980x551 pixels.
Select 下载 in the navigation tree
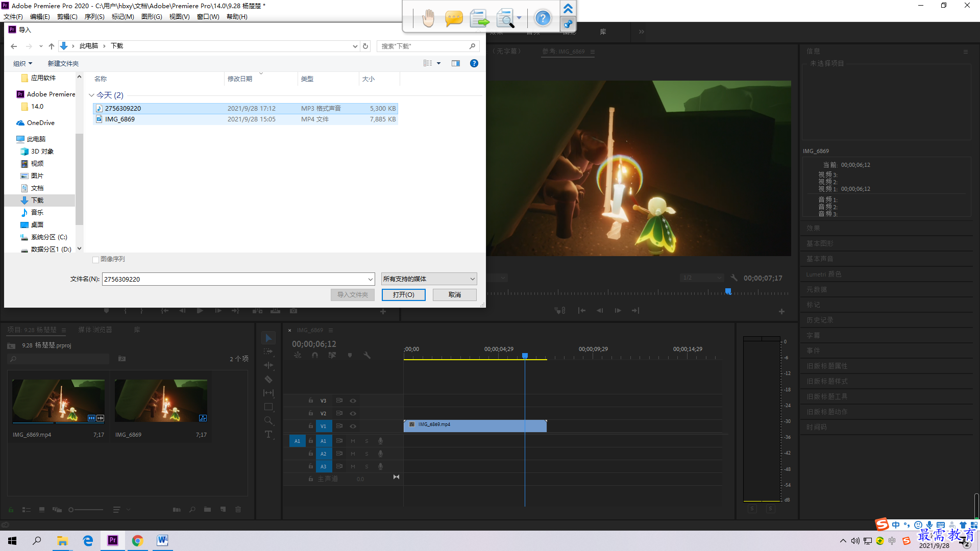pyautogui.click(x=37, y=200)
